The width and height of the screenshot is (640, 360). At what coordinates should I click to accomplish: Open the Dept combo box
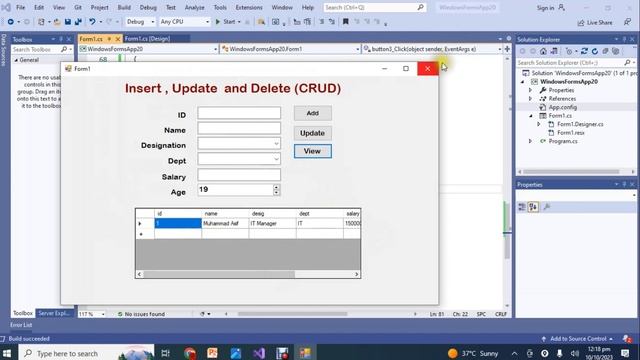pos(276,159)
